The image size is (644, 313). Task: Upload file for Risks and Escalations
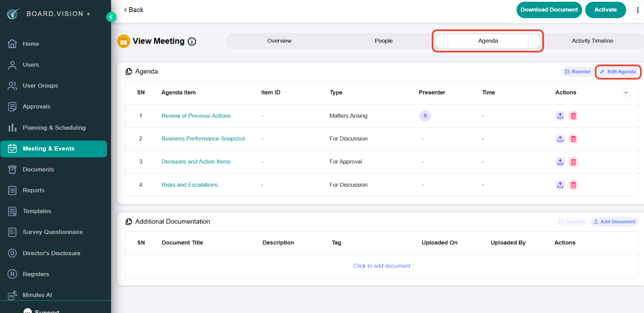[560, 185]
